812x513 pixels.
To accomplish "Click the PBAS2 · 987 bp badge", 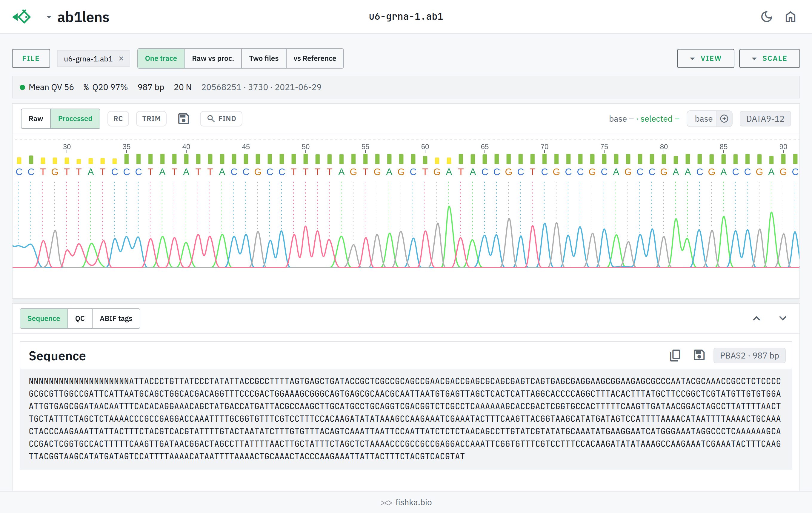I will tap(749, 355).
